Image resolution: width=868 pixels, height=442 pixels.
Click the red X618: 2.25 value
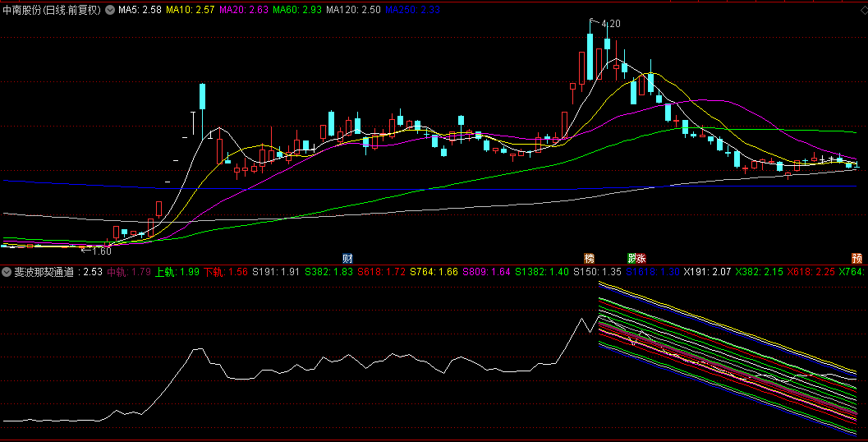(x=811, y=272)
